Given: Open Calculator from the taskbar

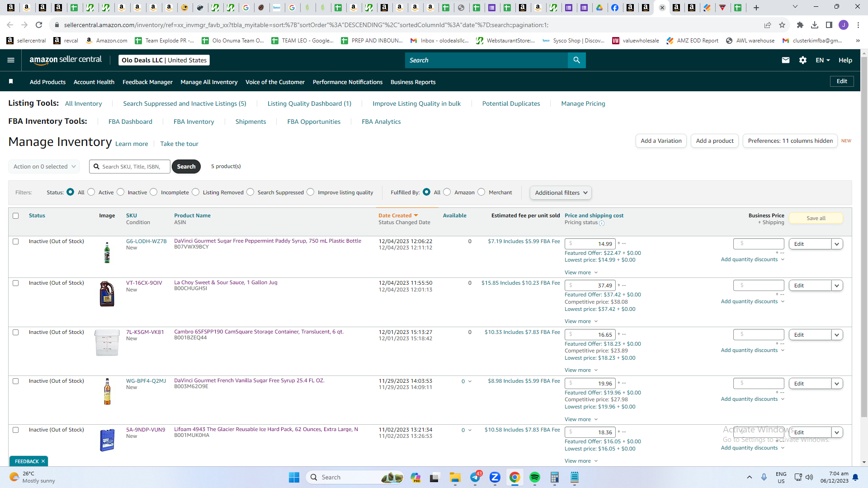Looking at the screenshot, I should click(x=555, y=477).
